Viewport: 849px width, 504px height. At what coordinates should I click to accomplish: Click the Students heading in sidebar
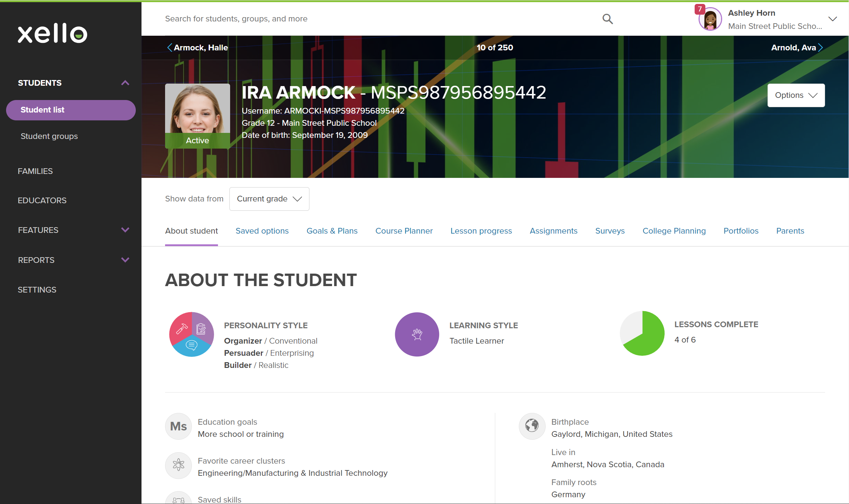pyautogui.click(x=40, y=83)
